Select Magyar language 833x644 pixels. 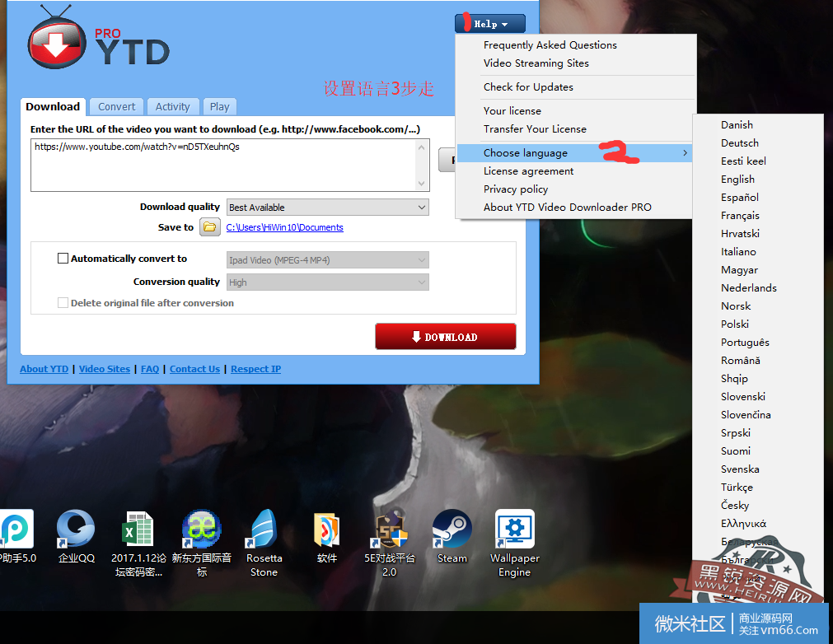[739, 269]
